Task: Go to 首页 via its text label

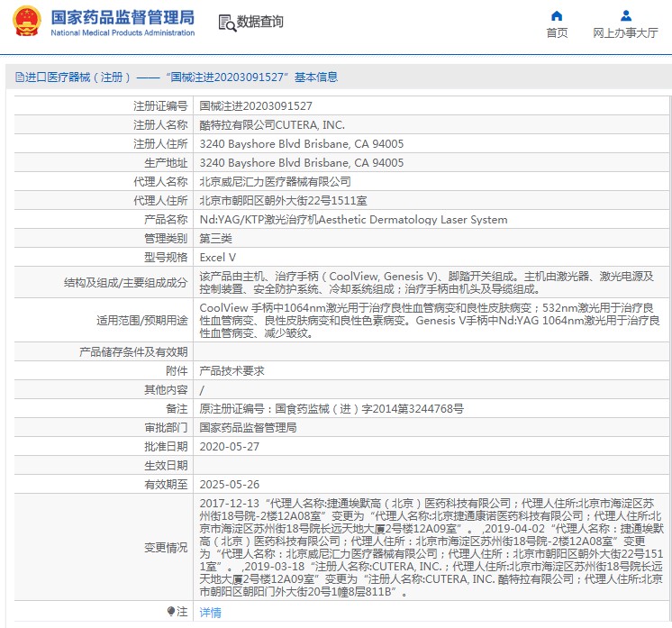Action: 557,33
